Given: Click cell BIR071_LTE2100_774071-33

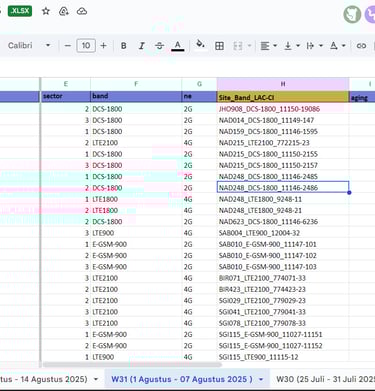Looking at the screenshot, I should (283, 278).
